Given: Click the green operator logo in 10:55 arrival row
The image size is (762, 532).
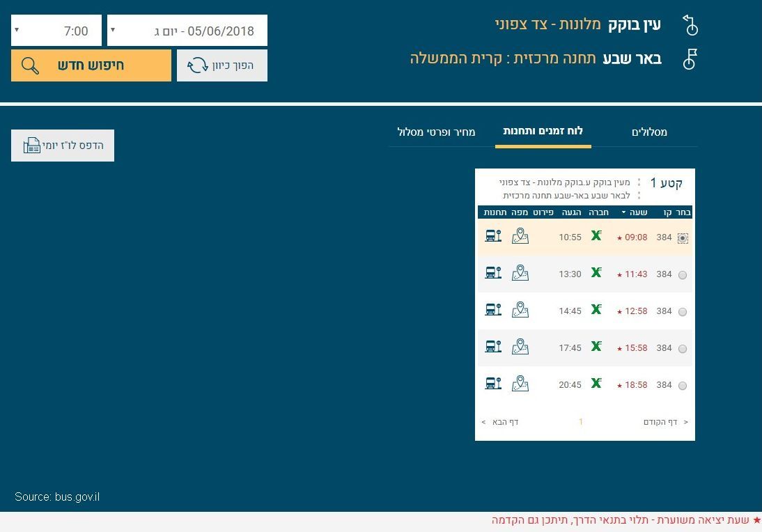Looking at the screenshot, I should 596,235.
